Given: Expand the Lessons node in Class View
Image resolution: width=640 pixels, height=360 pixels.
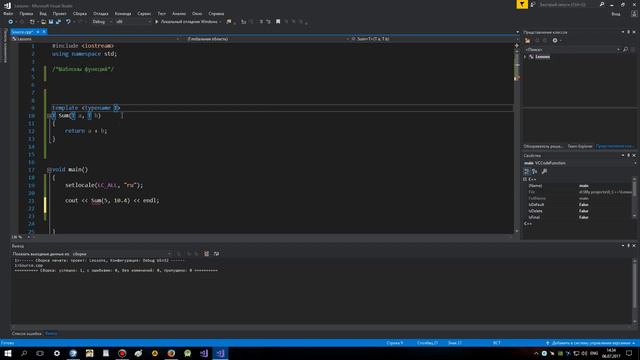Looking at the screenshot, I should [525, 57].
